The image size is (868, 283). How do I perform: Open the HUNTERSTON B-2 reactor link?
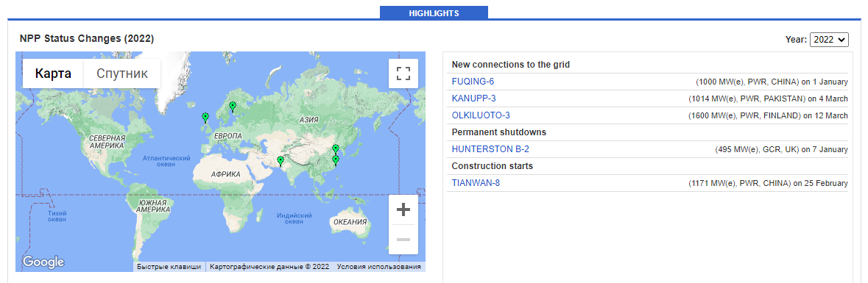pos(490,149)
